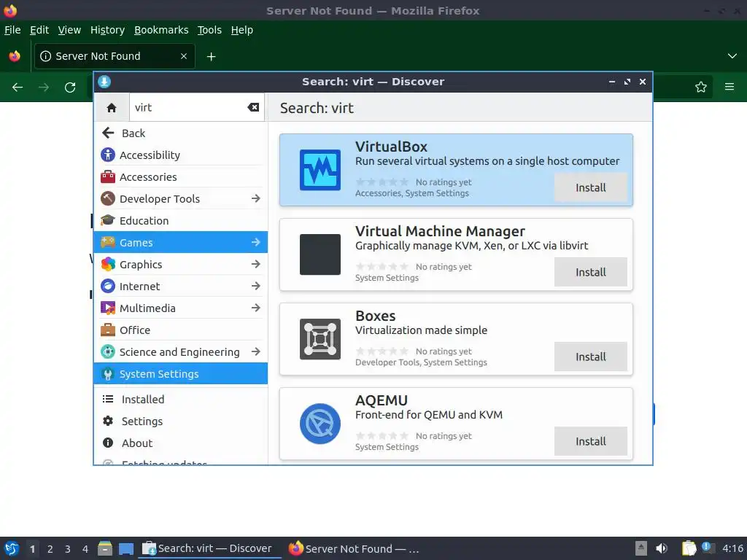Open the Help menu in Firefox
The image size is (747, 560).
click(242, 30)
